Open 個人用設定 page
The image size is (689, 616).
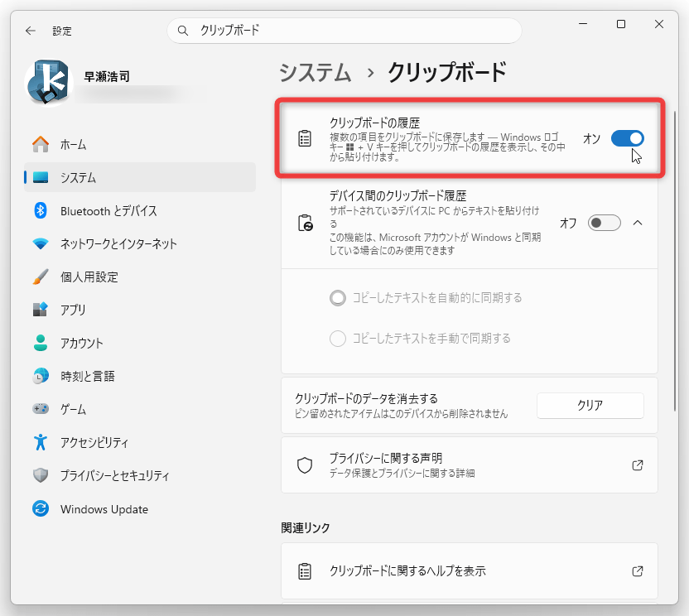tap(140, 277)
